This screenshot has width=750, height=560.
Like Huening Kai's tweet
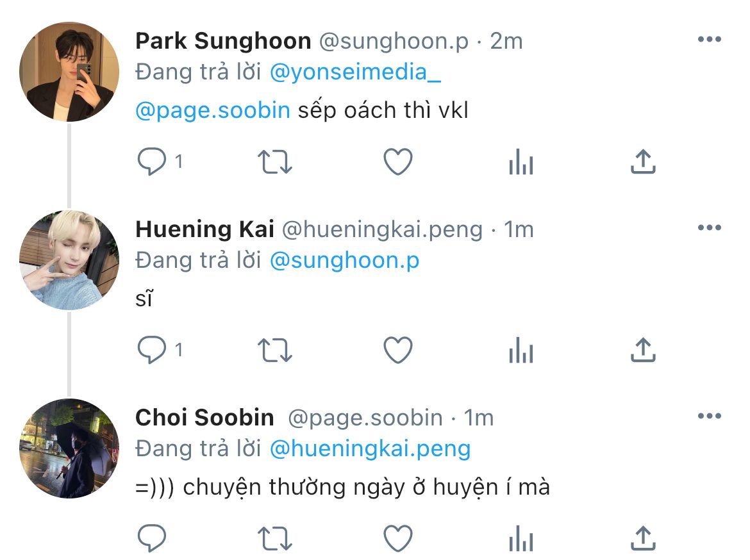pos(397,350)
